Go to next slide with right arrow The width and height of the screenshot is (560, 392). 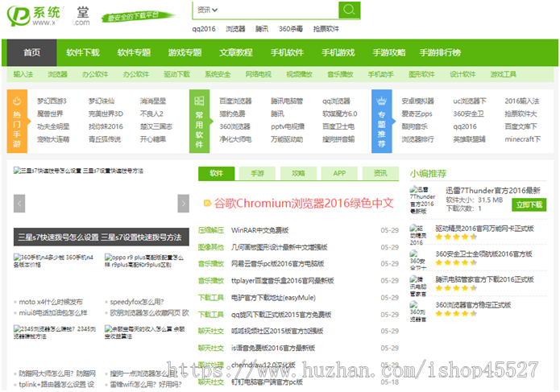[184, 204]
